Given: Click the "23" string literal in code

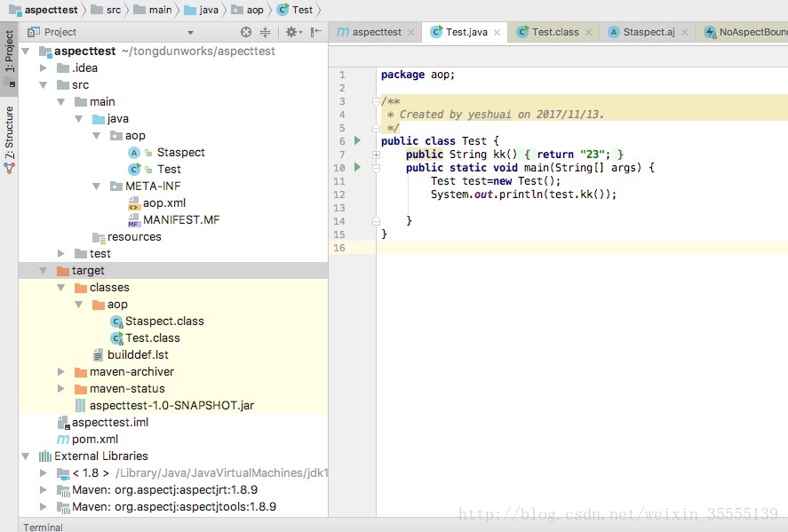Looking at the screenshot, I should click(x=592, y=155).
